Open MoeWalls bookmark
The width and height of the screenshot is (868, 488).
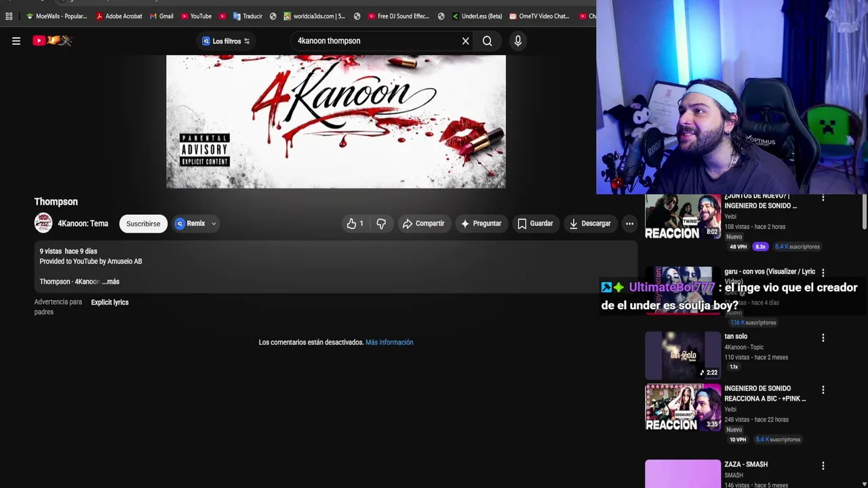pos(56,16)
